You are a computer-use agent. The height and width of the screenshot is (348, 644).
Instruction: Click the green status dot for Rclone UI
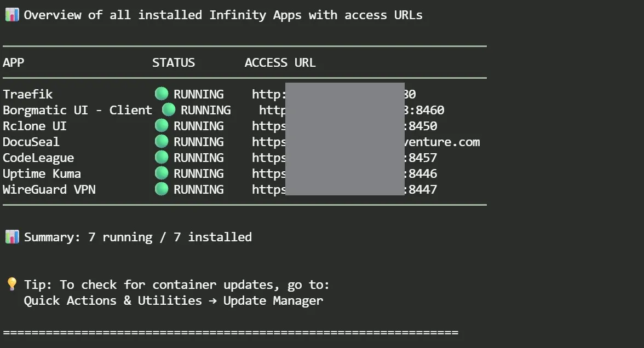pos(162,126)
